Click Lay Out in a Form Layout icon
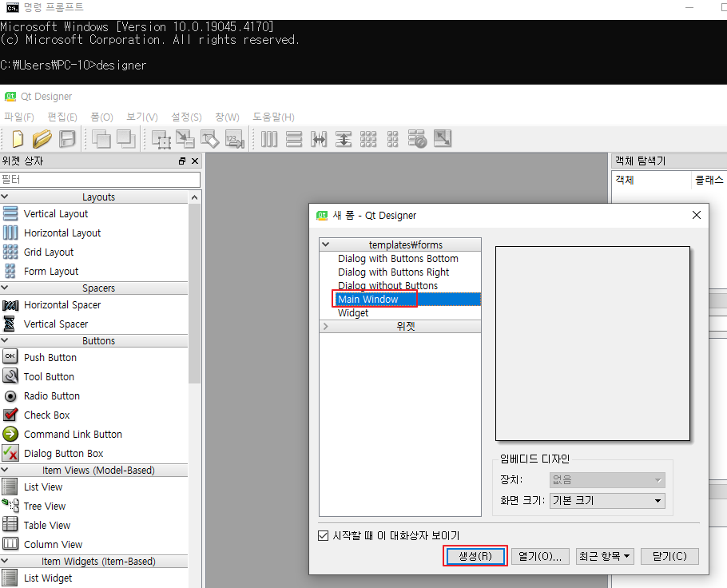The image size is (727, 588). click(x=393, y=139)
